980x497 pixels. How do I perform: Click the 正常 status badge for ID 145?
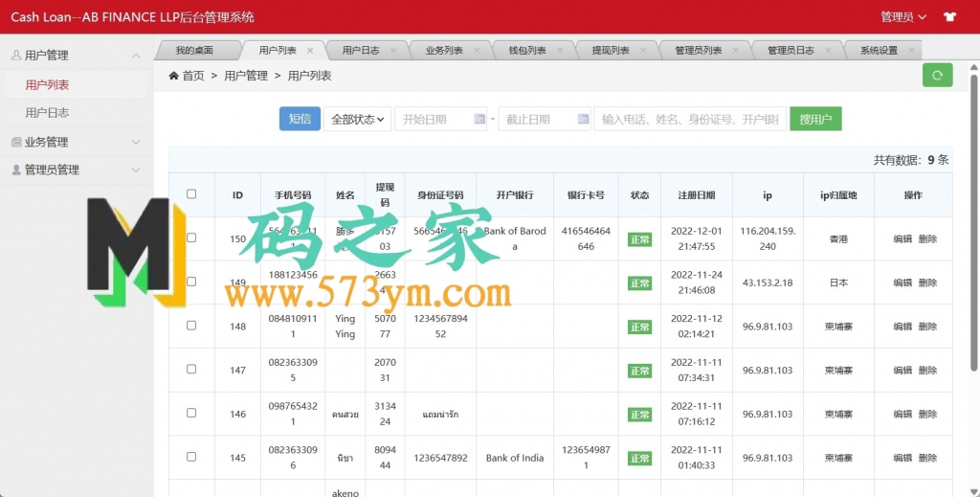[639, 459]
